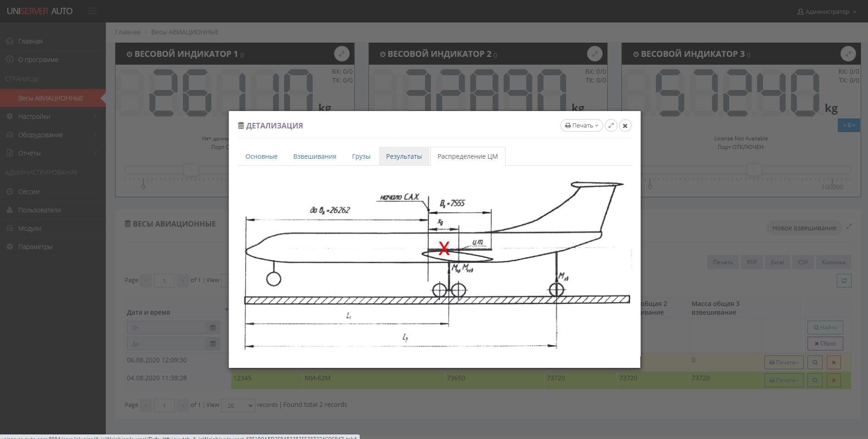This screenshot has width=868, height=439.
Task: Open the Администратор account dropdown
Action: (826, 11)
